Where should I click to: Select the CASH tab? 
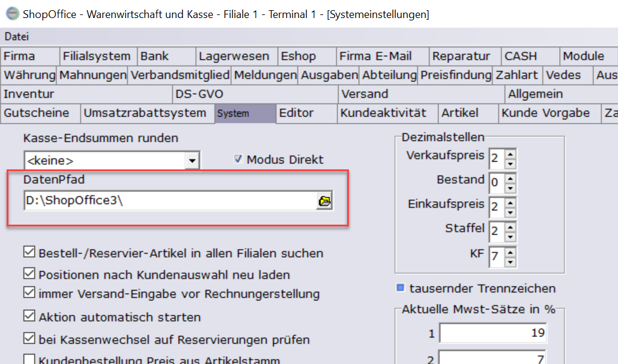(530, 56)
